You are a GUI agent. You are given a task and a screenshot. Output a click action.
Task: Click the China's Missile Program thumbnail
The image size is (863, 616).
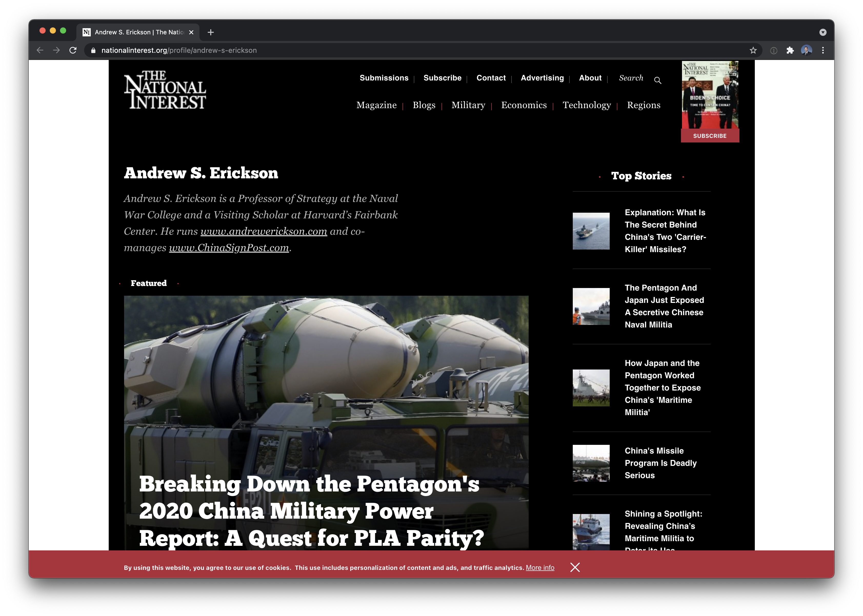tap(591, 463)
